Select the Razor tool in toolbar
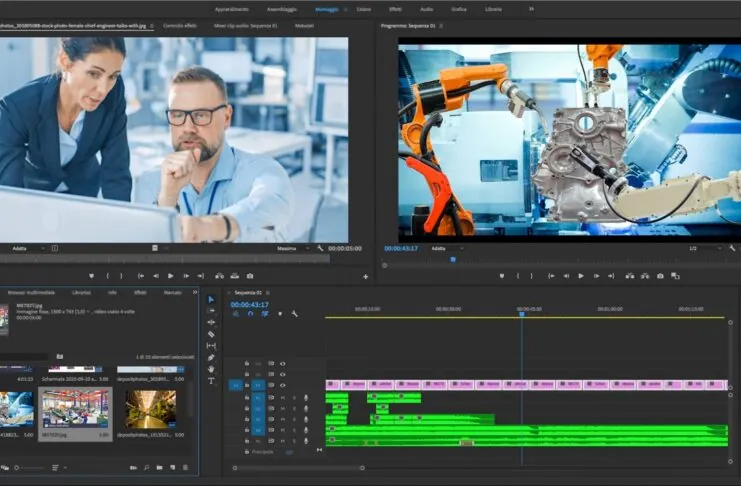Viewport: 741px width, 486px height. tap(211, 334)
